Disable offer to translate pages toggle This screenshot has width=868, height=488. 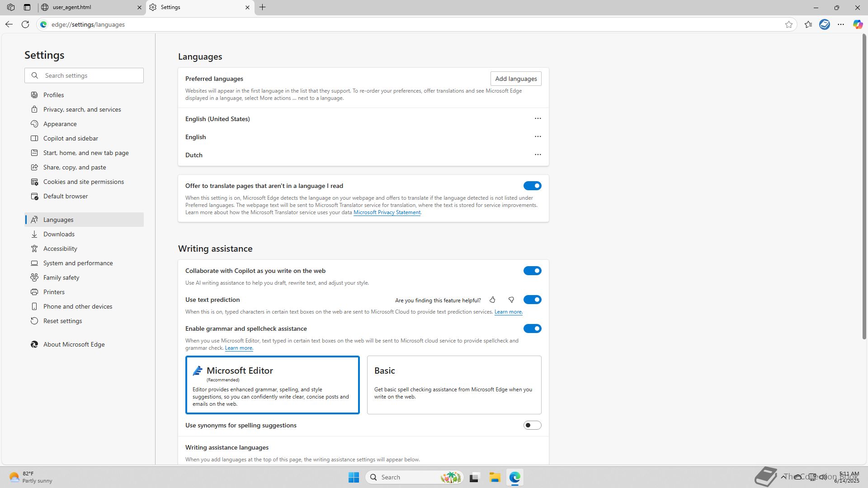[x=532, y=186]
